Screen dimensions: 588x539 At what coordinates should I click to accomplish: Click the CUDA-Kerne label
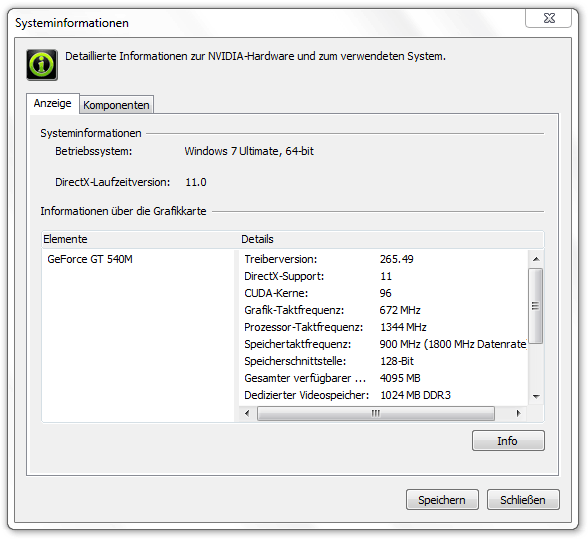276,293
